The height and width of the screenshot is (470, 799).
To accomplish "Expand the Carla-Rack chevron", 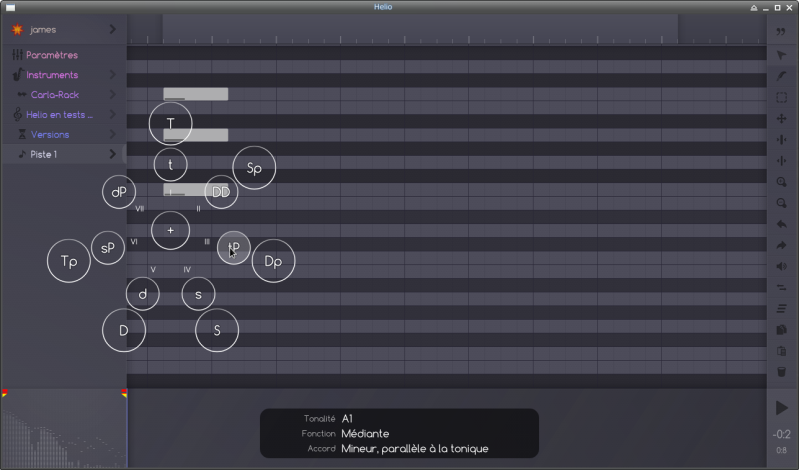I will point(113,94).
